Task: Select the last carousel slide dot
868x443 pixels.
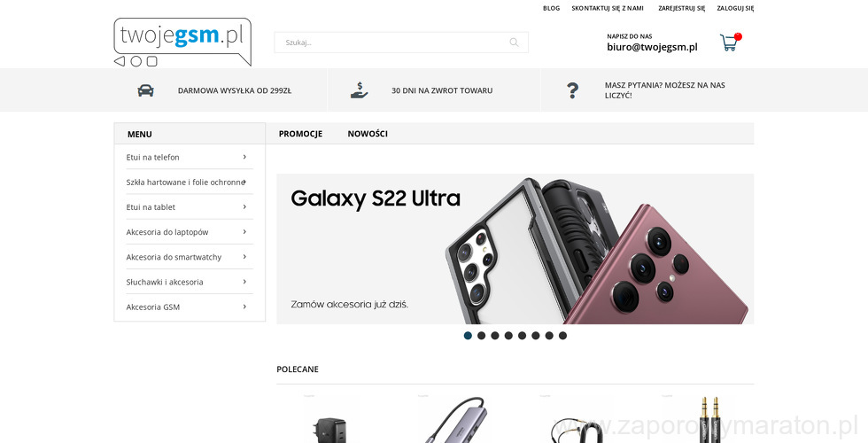Action: click(563, 336)
